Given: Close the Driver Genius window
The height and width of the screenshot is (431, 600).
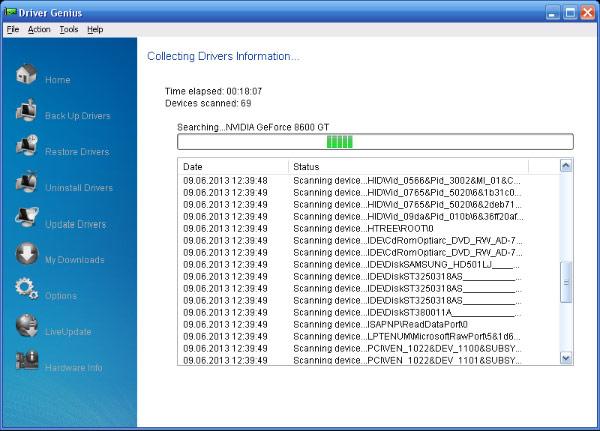Looking at the screenshot, I should [x=587, y=13].
